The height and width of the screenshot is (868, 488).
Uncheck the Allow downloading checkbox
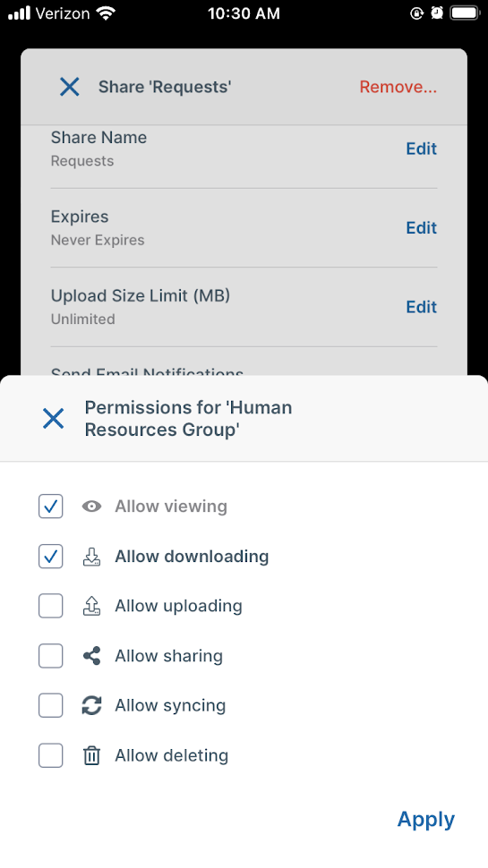pyautogui.click(x=50, y=557)
